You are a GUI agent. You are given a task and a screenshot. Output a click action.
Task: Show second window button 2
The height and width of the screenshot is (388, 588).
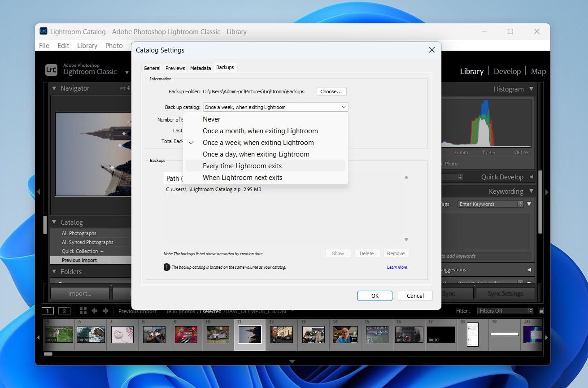(65, 311)
